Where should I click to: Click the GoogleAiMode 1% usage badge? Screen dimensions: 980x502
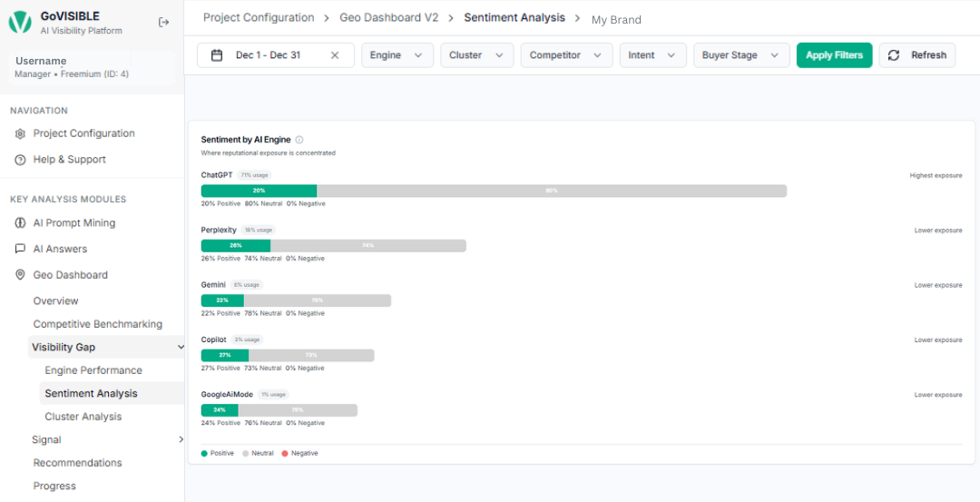273,395
